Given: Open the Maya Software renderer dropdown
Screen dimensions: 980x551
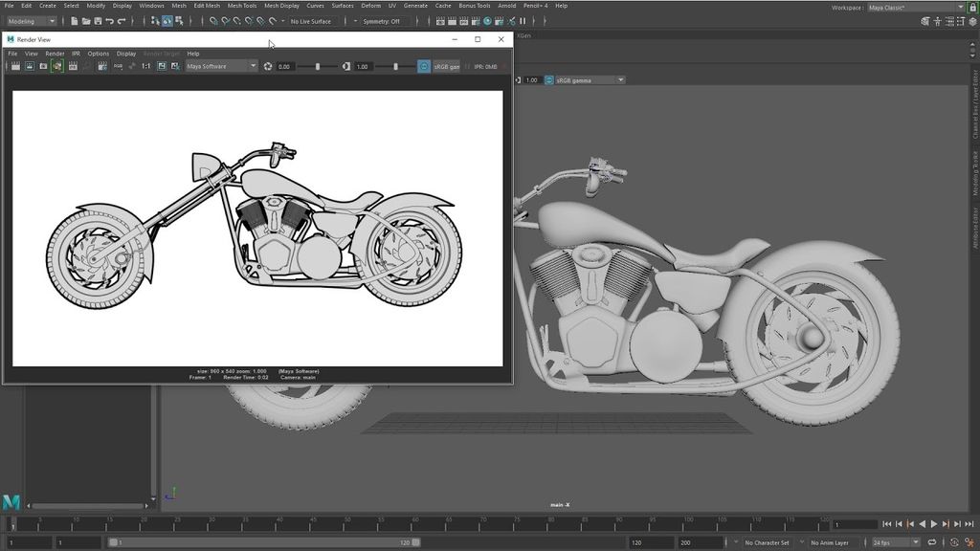Looking at the screenshot, I should click(222, 67).
